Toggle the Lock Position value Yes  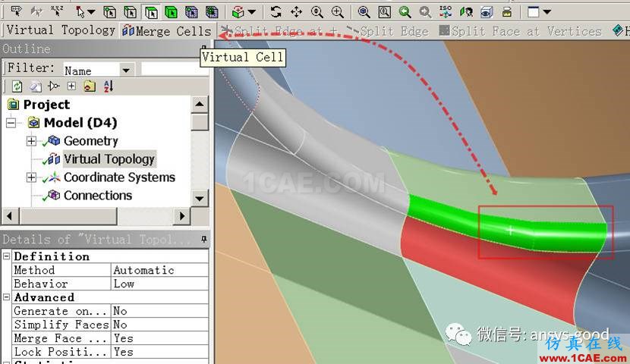(x=159, y=352)
